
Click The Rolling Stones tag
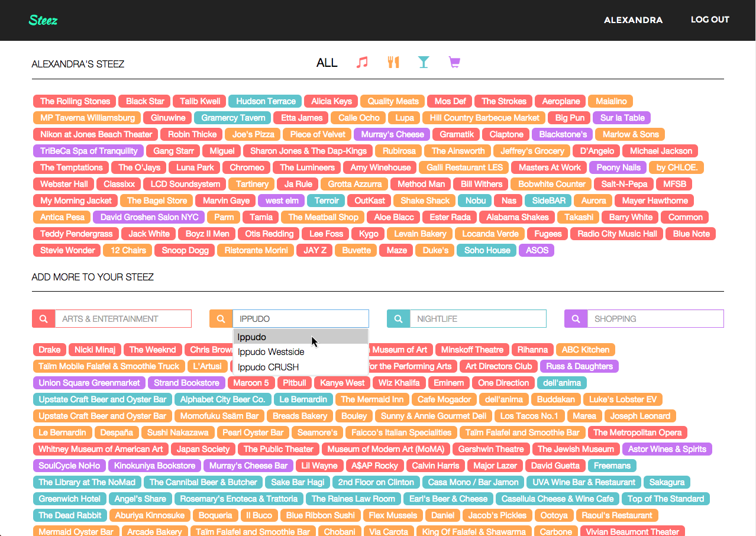click(x=75, y=101)
